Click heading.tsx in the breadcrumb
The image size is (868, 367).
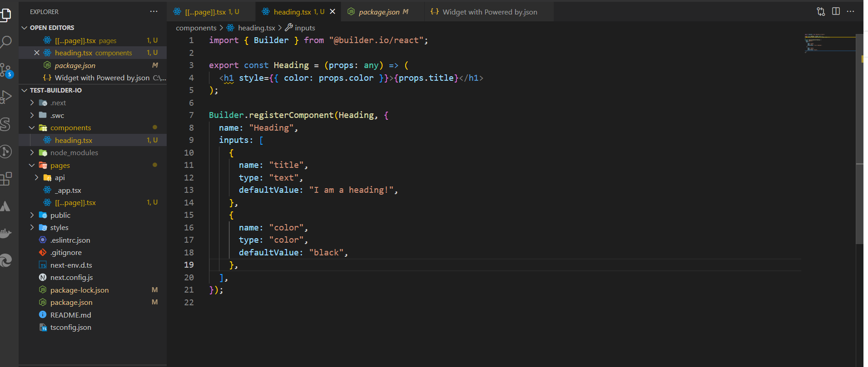point(256,28)
